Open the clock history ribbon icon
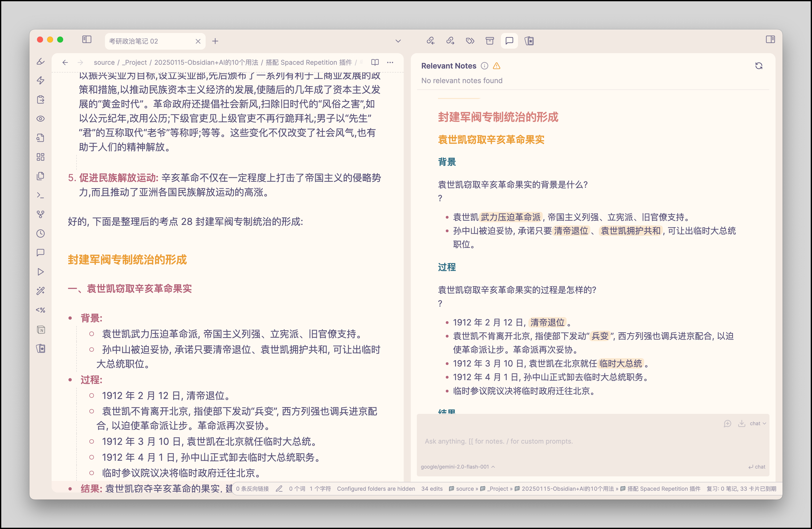Screen dimensions: 812x529 (41, 234)
